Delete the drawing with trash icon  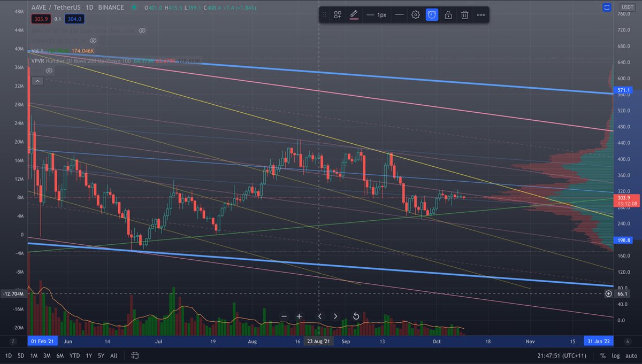(x=465, y=15)
